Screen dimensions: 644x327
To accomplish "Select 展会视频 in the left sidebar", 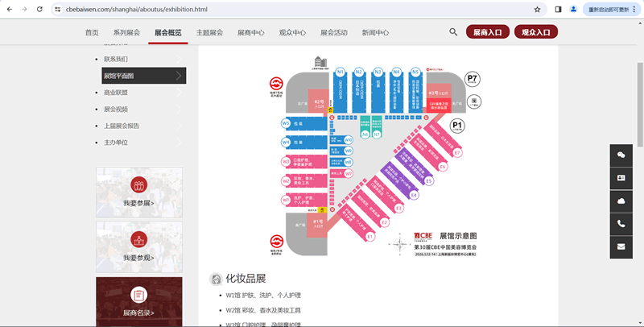I will pos(116,110).
